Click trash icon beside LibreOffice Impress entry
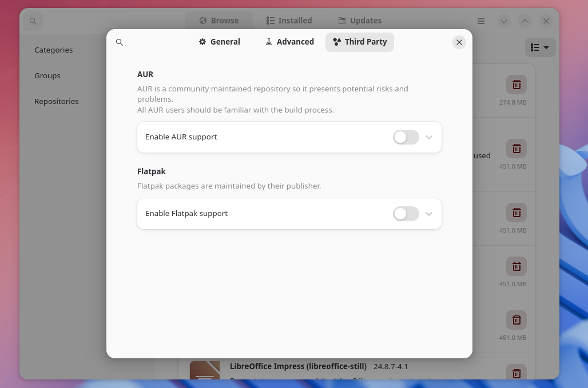Screen dimensions: 588x388 (517, 372)
